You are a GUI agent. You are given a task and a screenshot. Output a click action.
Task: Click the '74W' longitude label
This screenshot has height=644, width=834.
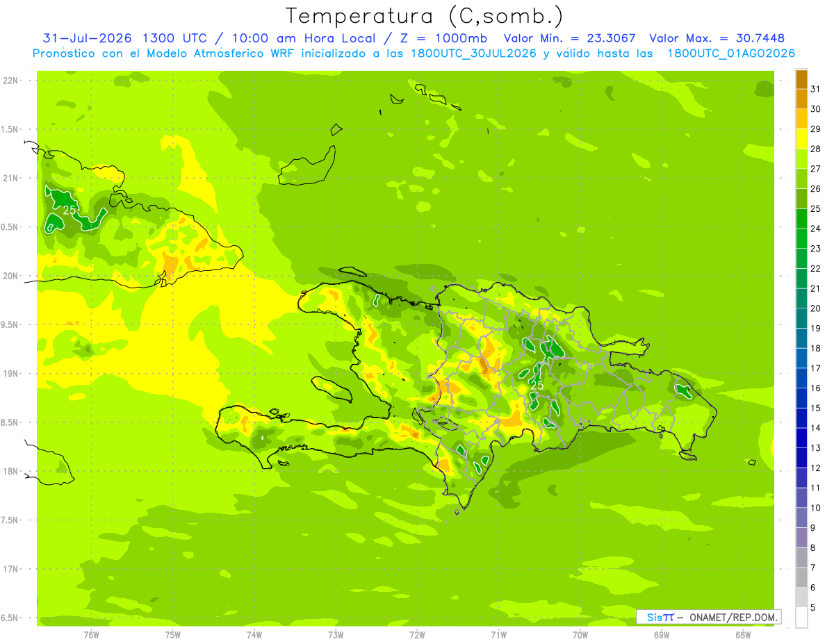(254, 635)
